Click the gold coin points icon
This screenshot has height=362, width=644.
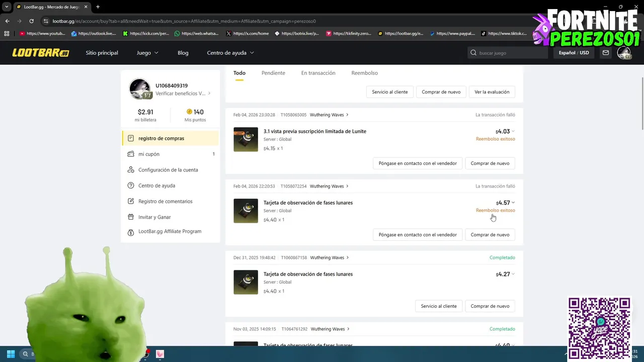pyautogui.click(x=189, y=112)
